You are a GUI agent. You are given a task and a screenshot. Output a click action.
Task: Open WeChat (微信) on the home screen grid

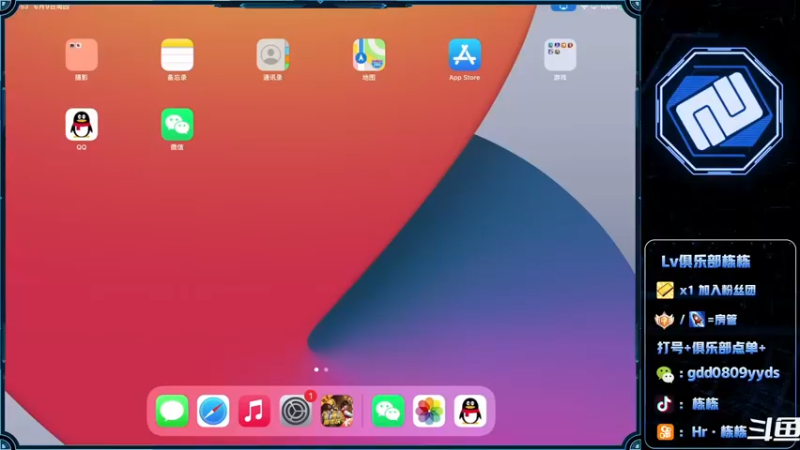pyautogui.click(x=177, y=124)
